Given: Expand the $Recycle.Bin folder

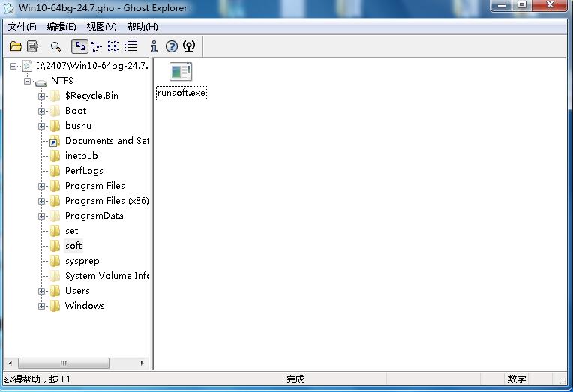Looking at the screenshot, I should 41,96.
